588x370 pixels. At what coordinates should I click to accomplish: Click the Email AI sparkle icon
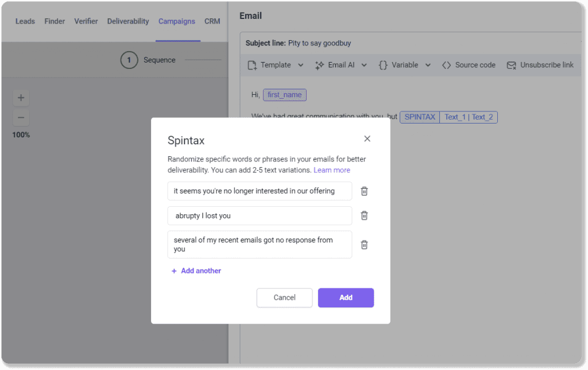[319, 65]
